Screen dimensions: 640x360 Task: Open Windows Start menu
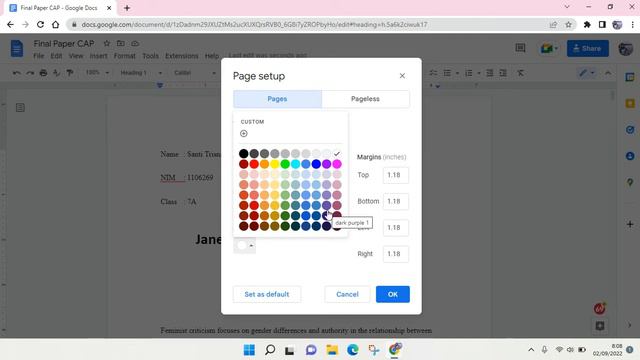[249, 350]
